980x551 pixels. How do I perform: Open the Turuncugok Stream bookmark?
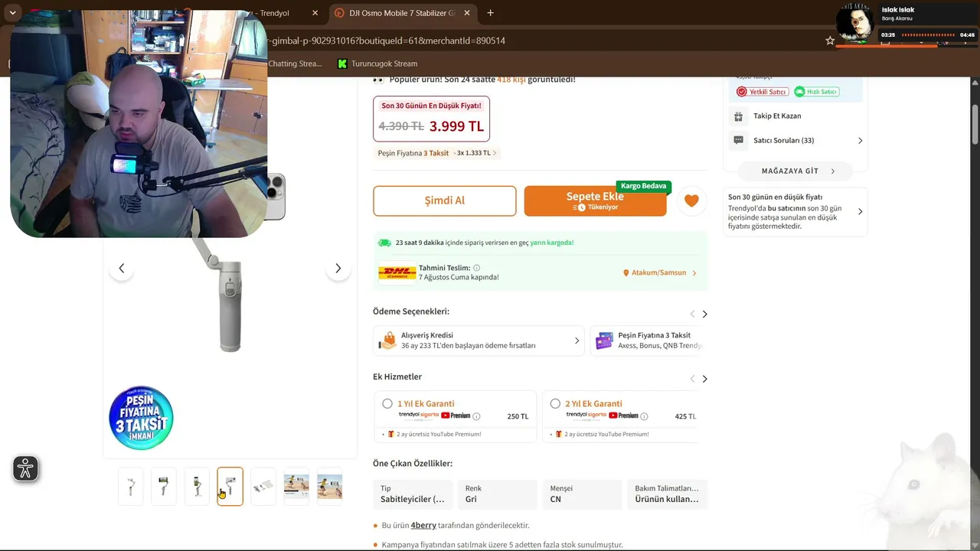(378, 64)
